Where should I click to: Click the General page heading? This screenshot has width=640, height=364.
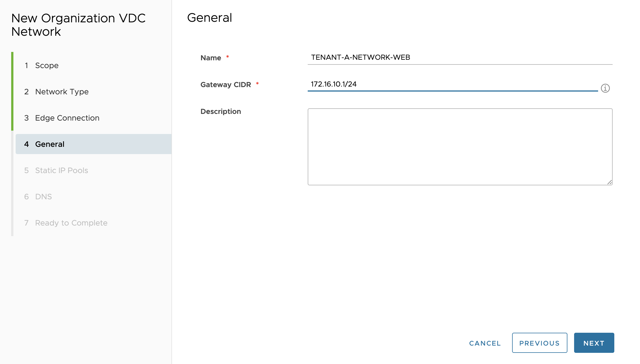coord(209,18)
